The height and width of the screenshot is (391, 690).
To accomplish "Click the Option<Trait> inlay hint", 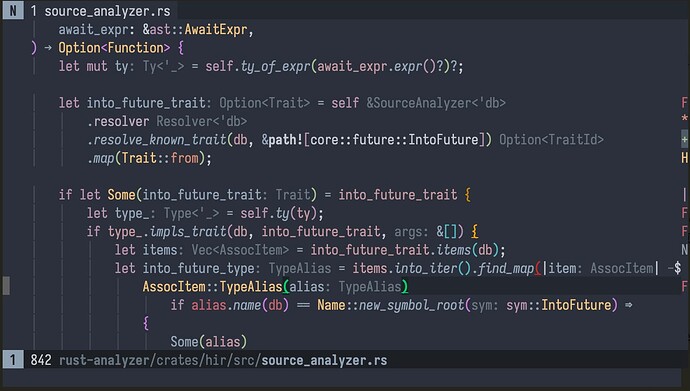I will click(x=264, y=103).
